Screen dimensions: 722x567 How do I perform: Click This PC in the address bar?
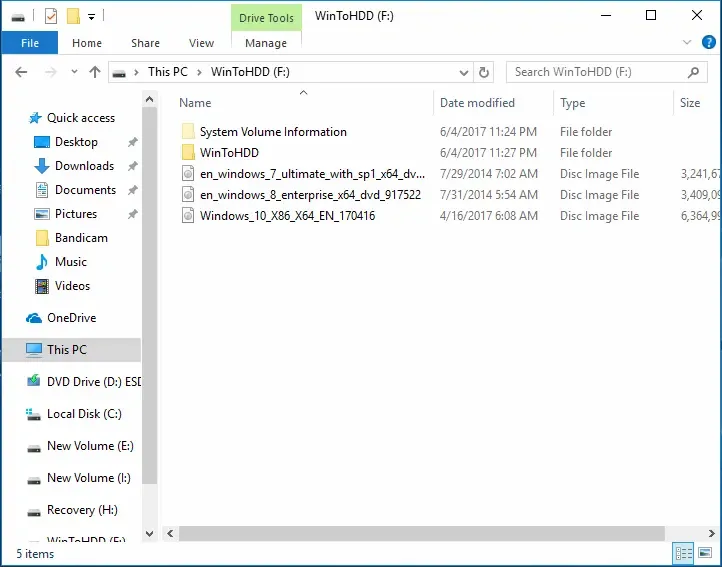point(168,72)
